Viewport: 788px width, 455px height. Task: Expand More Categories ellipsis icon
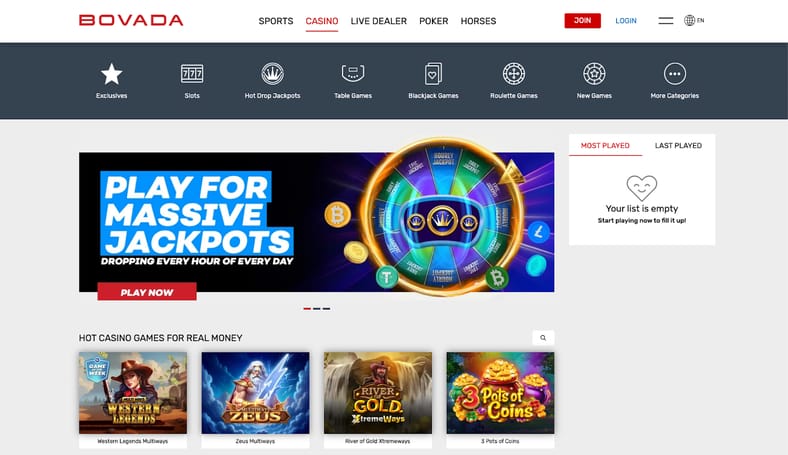[x=674, y=74]
